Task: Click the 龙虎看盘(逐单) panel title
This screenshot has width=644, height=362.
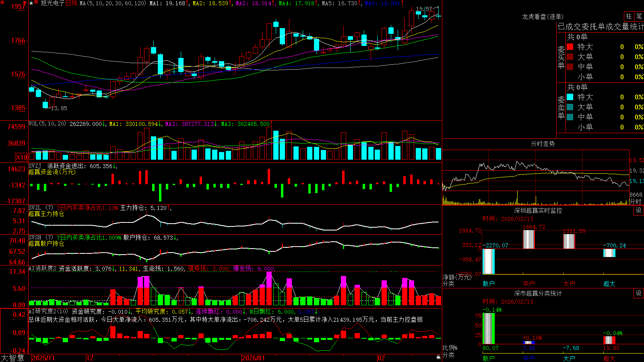Action: [543, 16]
